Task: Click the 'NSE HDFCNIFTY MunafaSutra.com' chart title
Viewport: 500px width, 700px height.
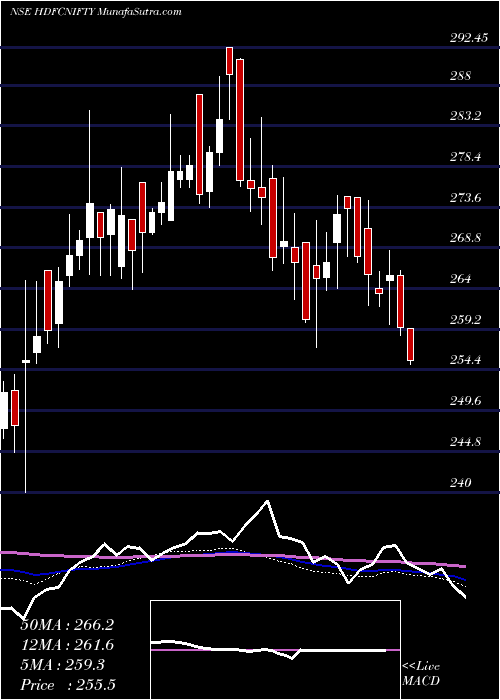Action: pos(96,12)
